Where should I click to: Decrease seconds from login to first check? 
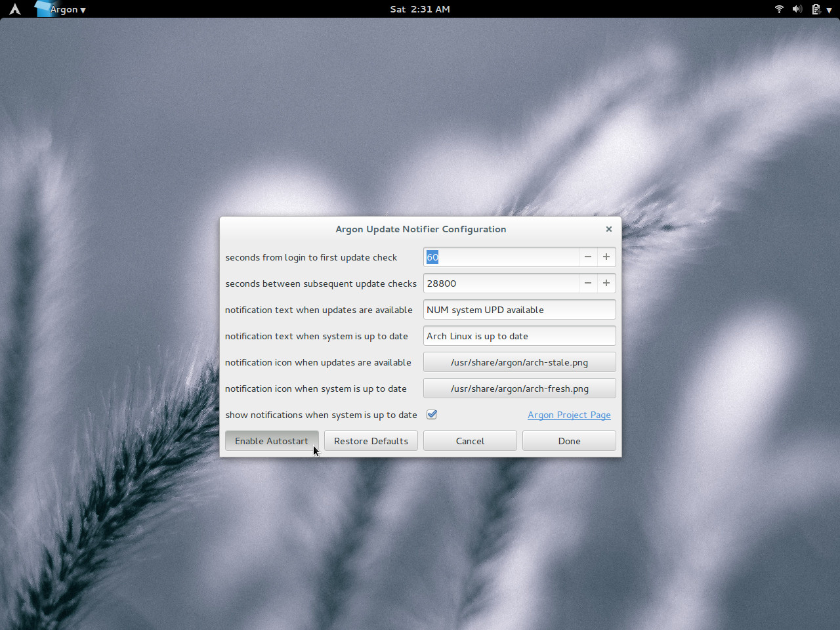coord(588,257)
